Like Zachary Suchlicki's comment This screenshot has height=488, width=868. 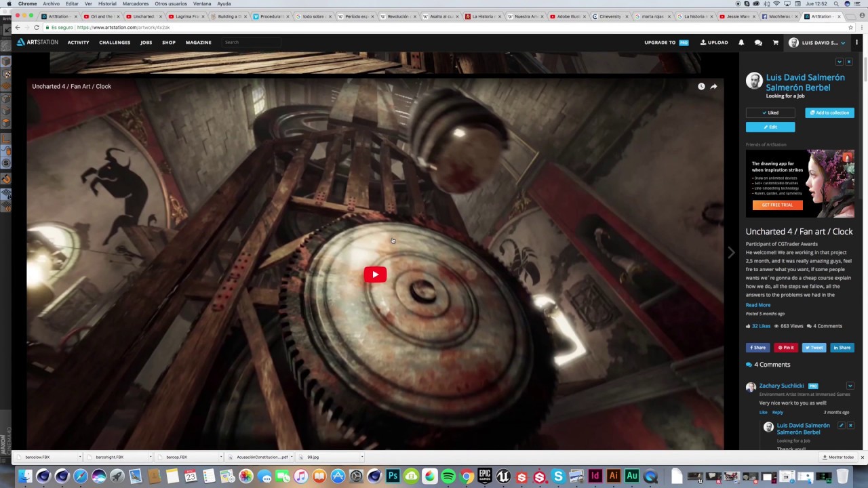(x=763, y=412)
